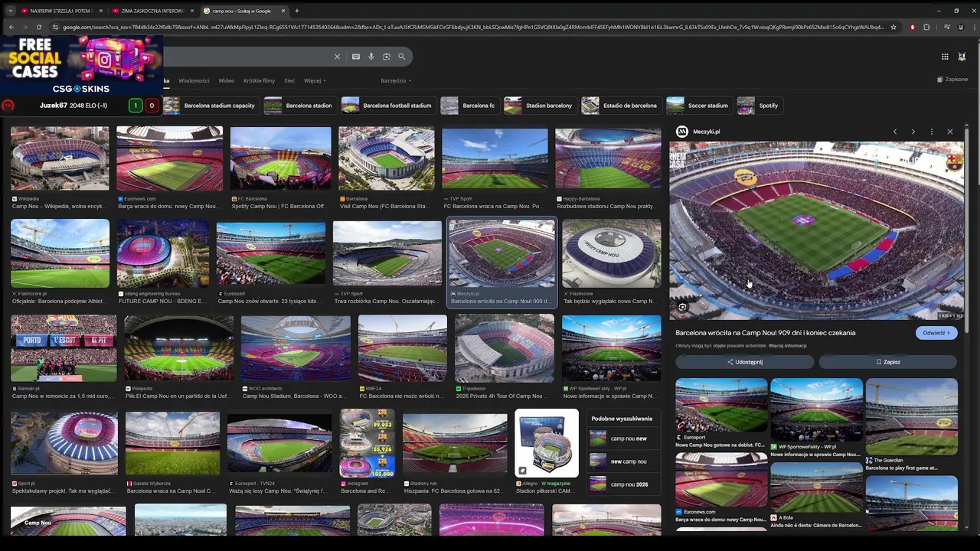Open browser extensions puzzle icon
The height and width of the screenshot is (551, 980).
click(926, 27)
